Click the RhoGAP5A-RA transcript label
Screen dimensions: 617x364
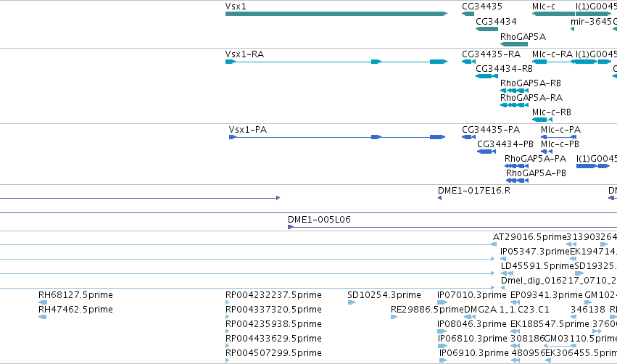[x=531, y=98]
